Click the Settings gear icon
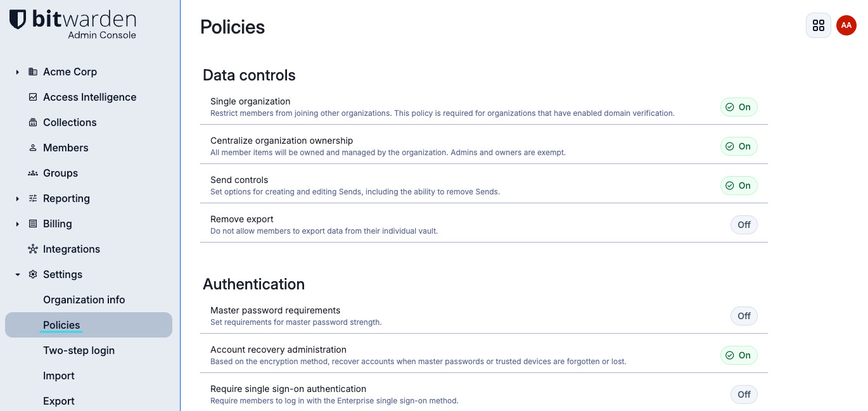The image size is (868, 411). pos(32,274)
